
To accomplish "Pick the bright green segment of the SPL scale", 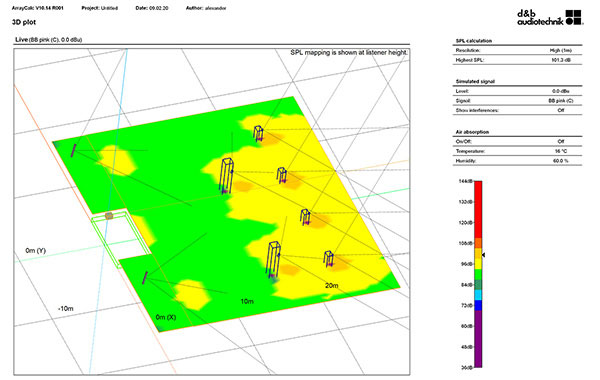I will pyautogui.click(x=478, y=275).
